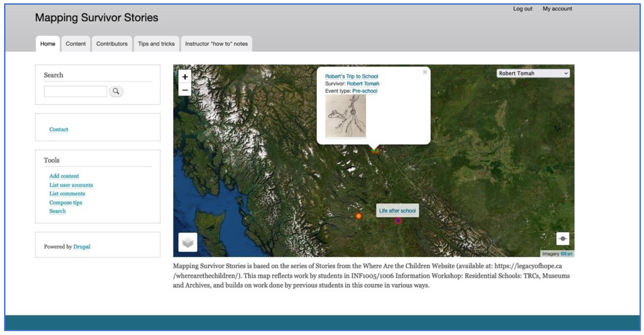Viewport: 644px width, 335px height.
Task: Click the Pre-school event type link
Action: 364,91
